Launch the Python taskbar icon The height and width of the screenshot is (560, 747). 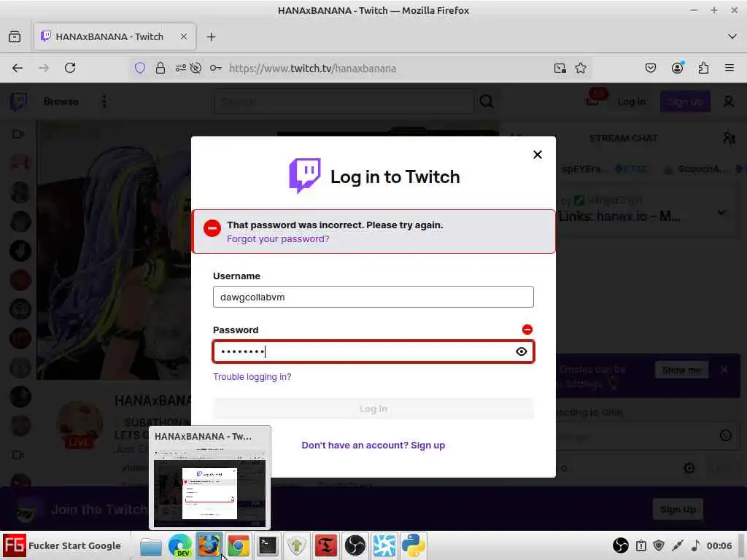(413, 545)
